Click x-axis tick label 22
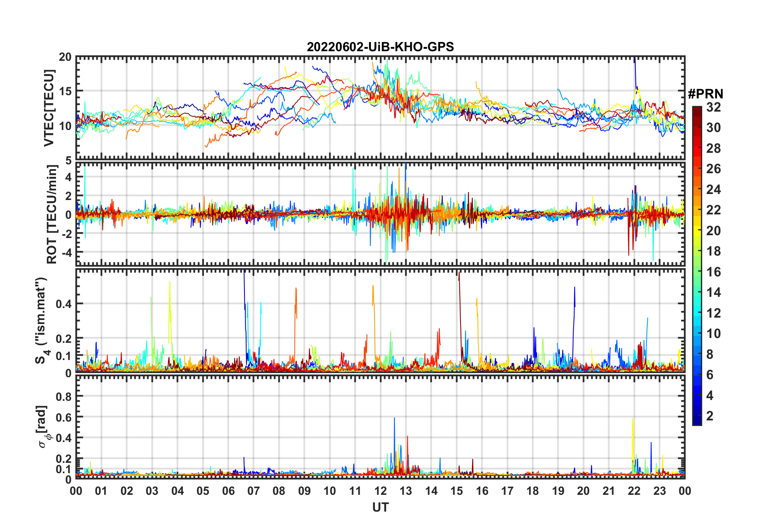The height and width of the screenshot is (532, 761). tap(634, 491)
